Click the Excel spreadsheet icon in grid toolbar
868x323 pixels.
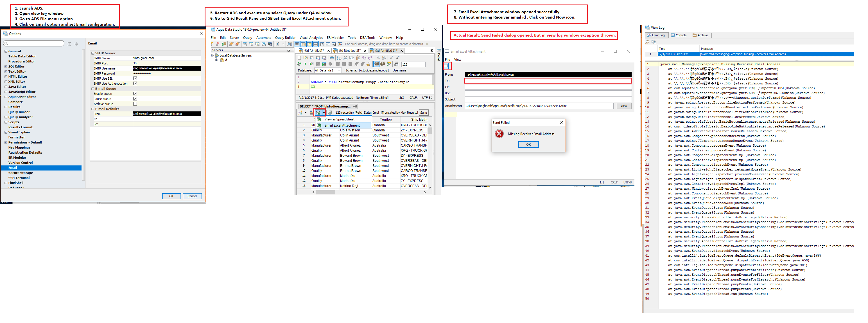[318, 113]
